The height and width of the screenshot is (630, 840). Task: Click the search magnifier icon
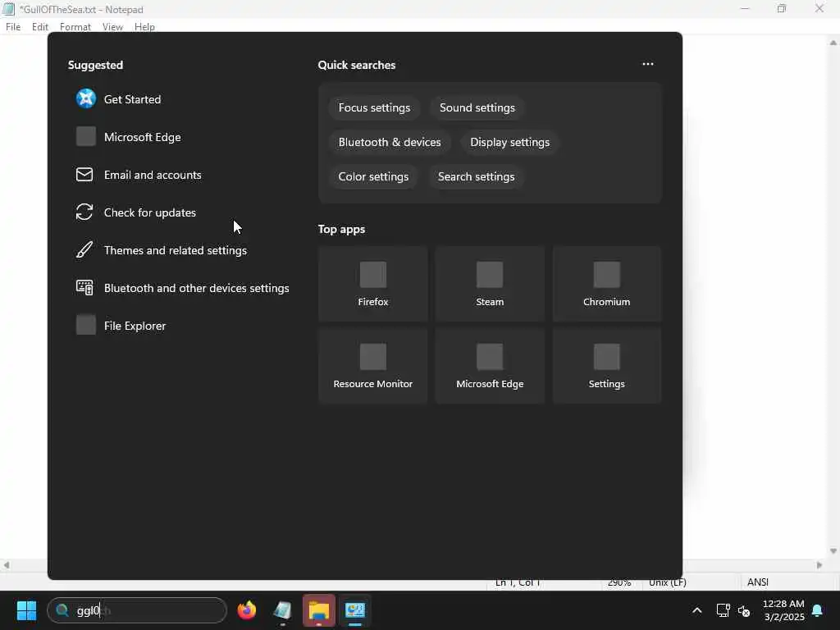[x=62, y=610]
